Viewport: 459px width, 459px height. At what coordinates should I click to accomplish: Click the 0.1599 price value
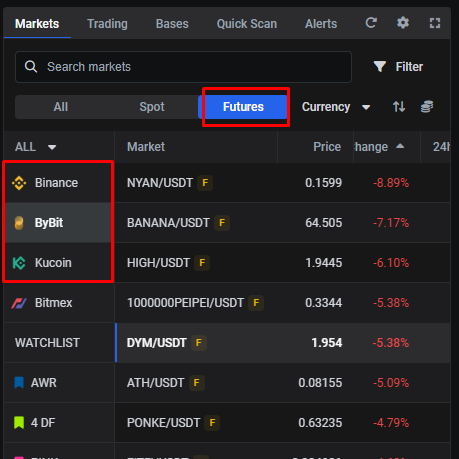click(x=323, y=183)
